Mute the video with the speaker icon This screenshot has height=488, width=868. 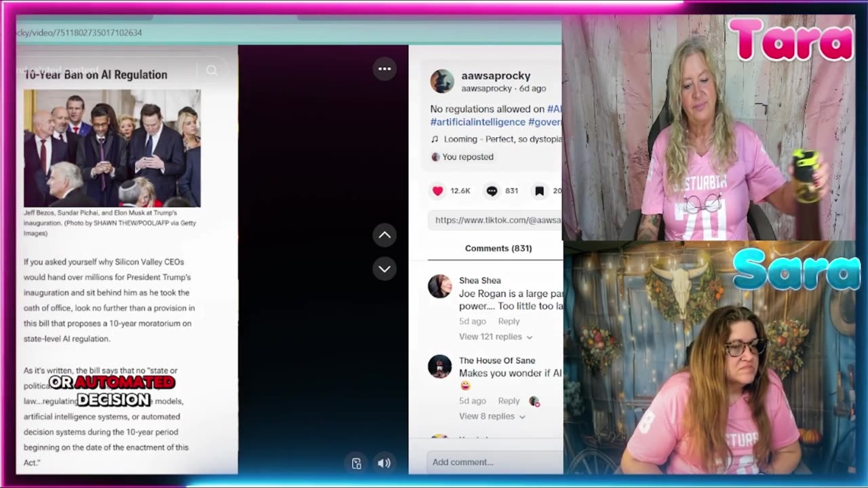[384, 463]
